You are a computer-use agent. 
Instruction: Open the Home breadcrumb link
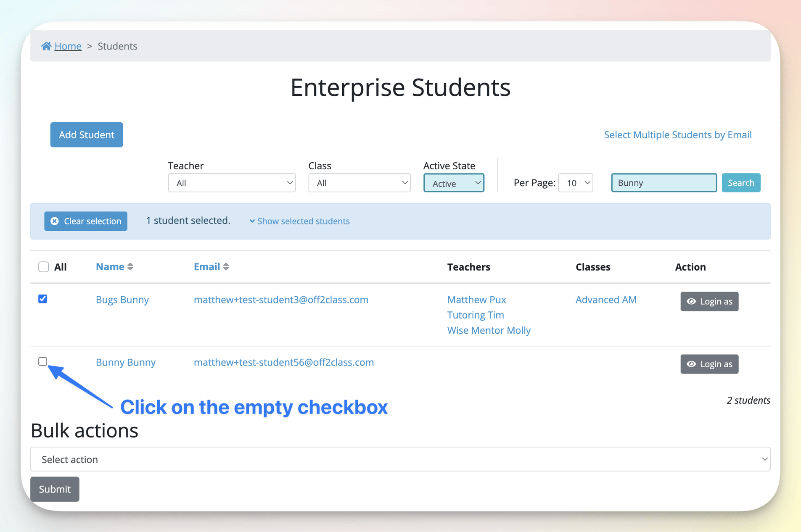click(x=68, y=46)
